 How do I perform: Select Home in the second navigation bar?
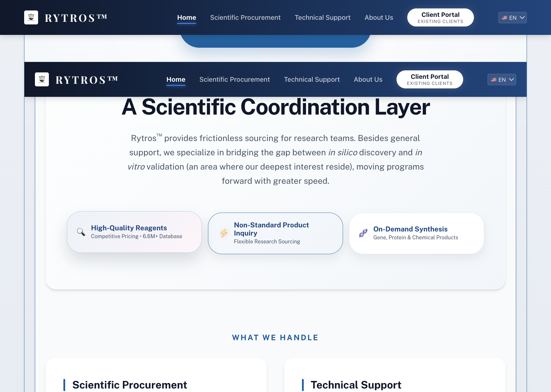176,79
